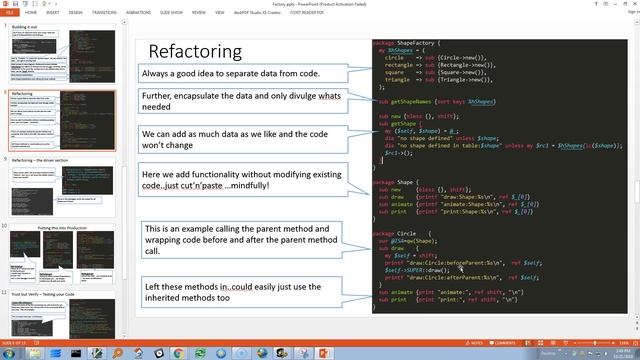Open the VIEW ribbon tab
Viewport: 640px width, 360px height.
click(x=220, y=13)
